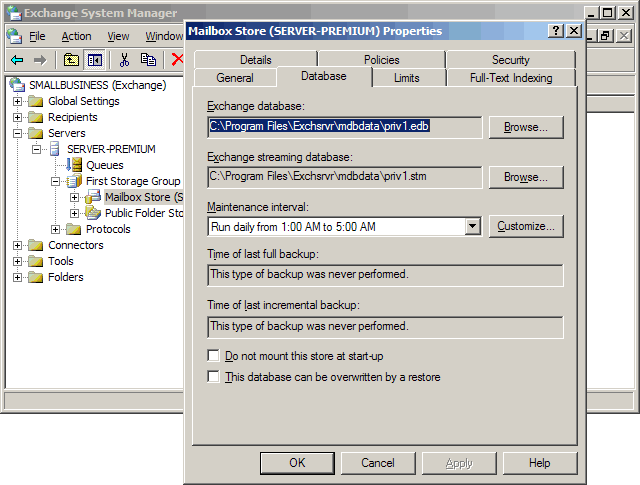The height and width of the screenshot is (485, 640).
Task: Expand the Public Folder Store node
Action: [74, 213]
